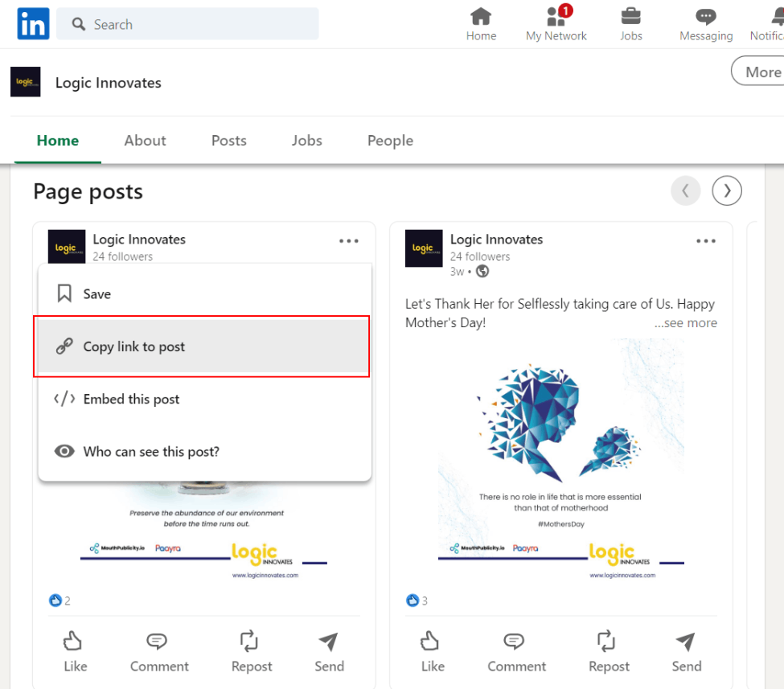784x689 pixels.
Task: Open the Home nav icon
Action: tap(481, 24)
